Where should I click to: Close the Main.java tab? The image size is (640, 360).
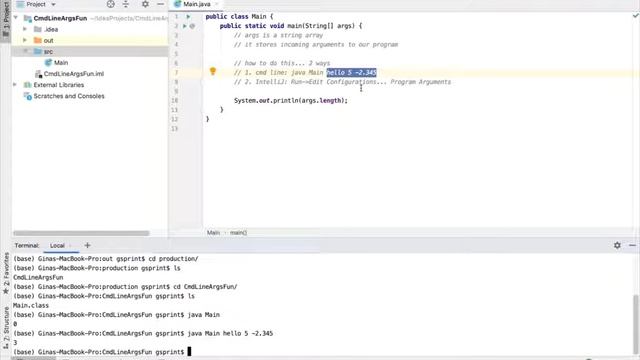pyautogui.click(x=217, y=4)
